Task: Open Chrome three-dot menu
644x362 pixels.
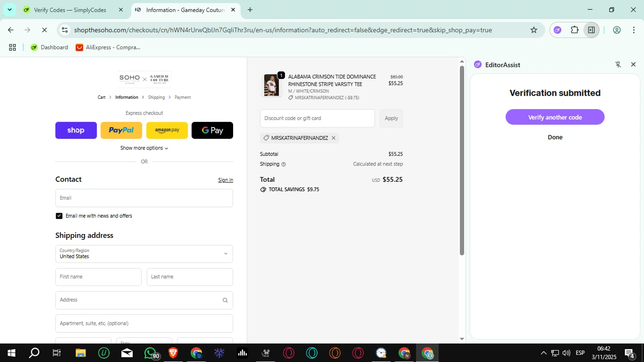Action: coord(634,30)
